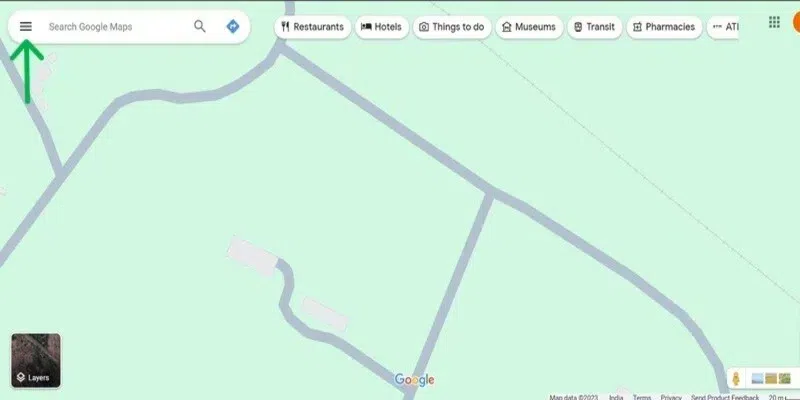Select the Street View pegman
Image resolution: width=800 pixels, height=400 pixels.
point(736,379)
